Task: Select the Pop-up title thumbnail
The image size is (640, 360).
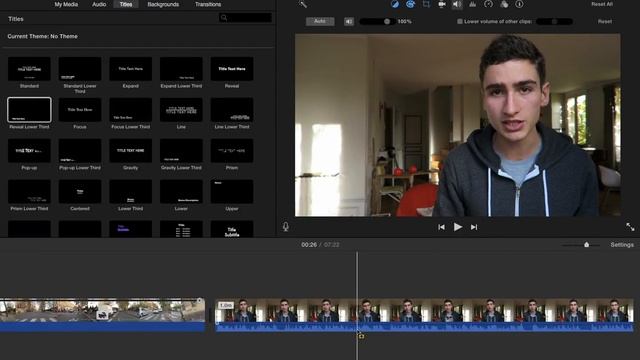Action: 29,151
